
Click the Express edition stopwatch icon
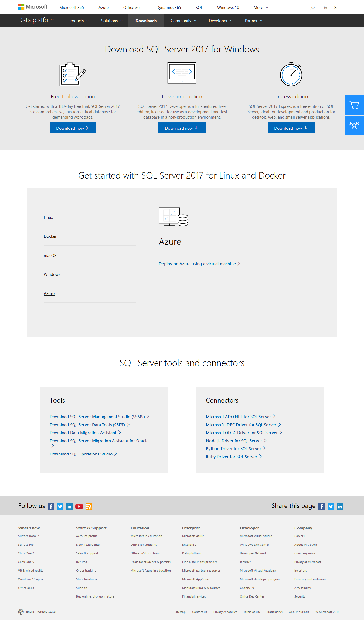click(291, 74)
